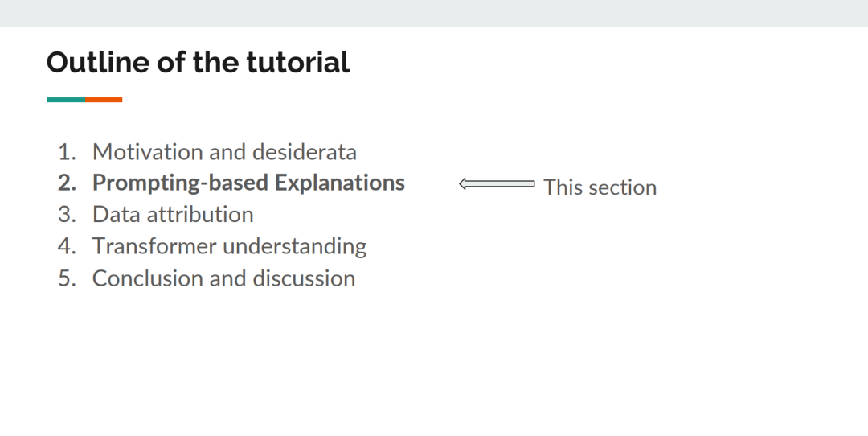The height and width of the screenshot is (436, 868).
Task: Click the word 'Explanations' in item two
Action: [340, 183]
